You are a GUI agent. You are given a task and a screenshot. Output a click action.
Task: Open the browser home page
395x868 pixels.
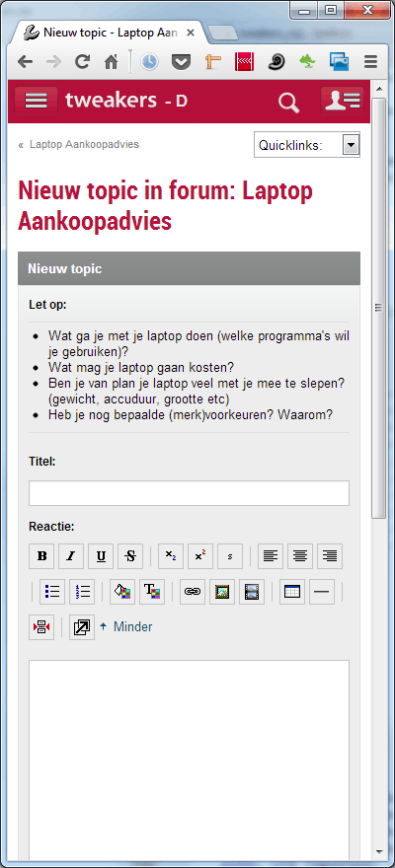112,62
